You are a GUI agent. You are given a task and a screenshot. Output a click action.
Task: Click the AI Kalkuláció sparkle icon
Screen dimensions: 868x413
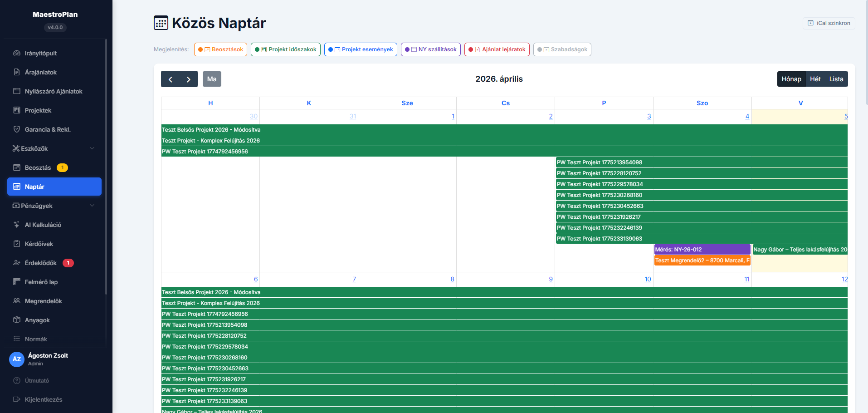click(x=17, y=225)
